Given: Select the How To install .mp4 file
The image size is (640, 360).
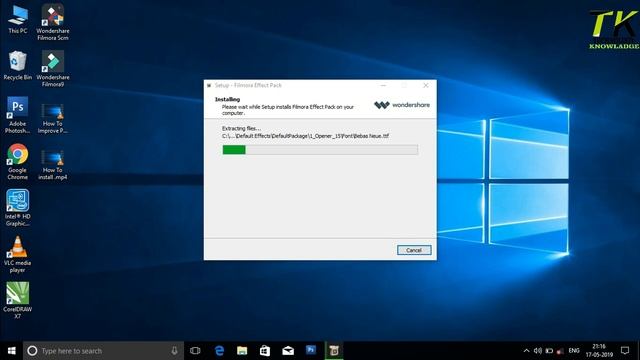Looking at the screenshot, I should 53,165.
